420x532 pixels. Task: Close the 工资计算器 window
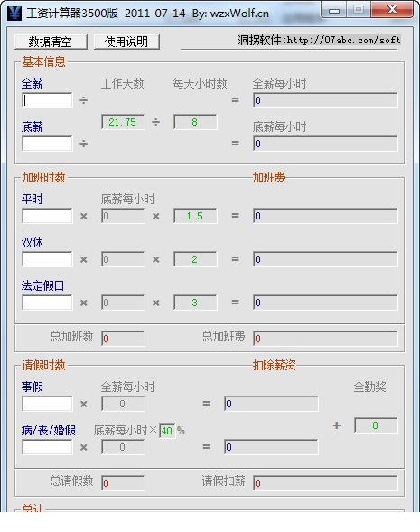click(x=392, y=9)
